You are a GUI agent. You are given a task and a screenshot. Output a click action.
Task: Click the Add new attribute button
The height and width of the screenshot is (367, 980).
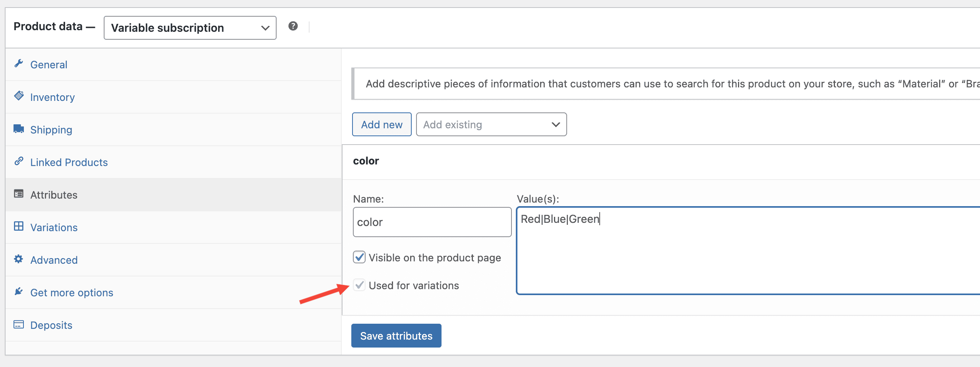pos(381,124)
